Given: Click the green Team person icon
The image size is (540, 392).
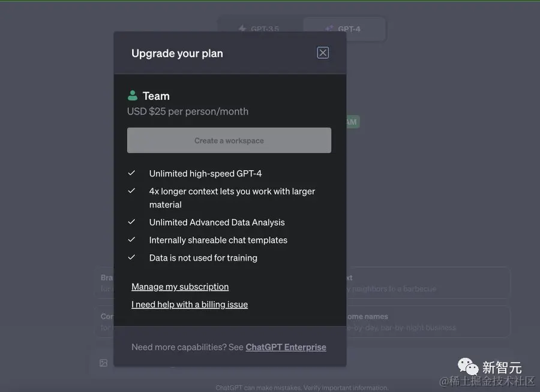Looking at the screenshot, I should [x=133, y=95].
